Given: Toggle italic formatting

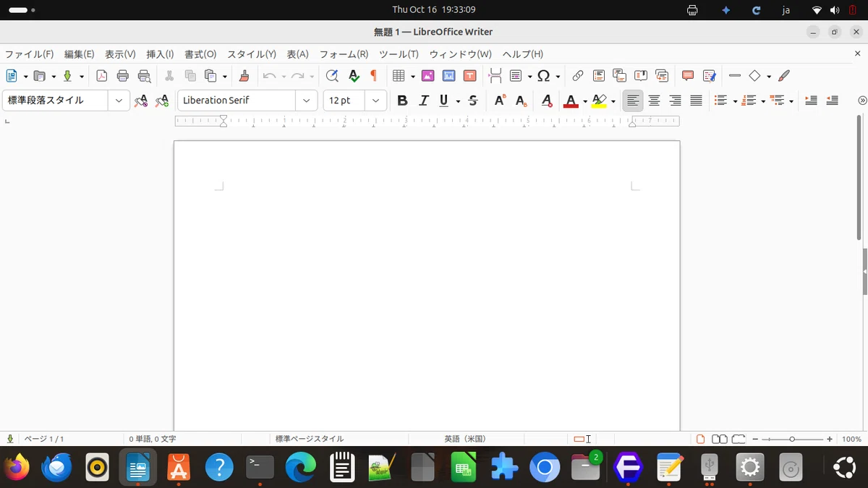Looking at the screenshot, I should point(424,100).
